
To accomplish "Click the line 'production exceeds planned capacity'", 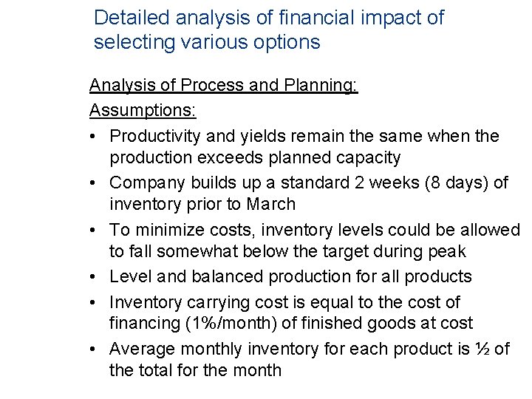I will [255, 158].
